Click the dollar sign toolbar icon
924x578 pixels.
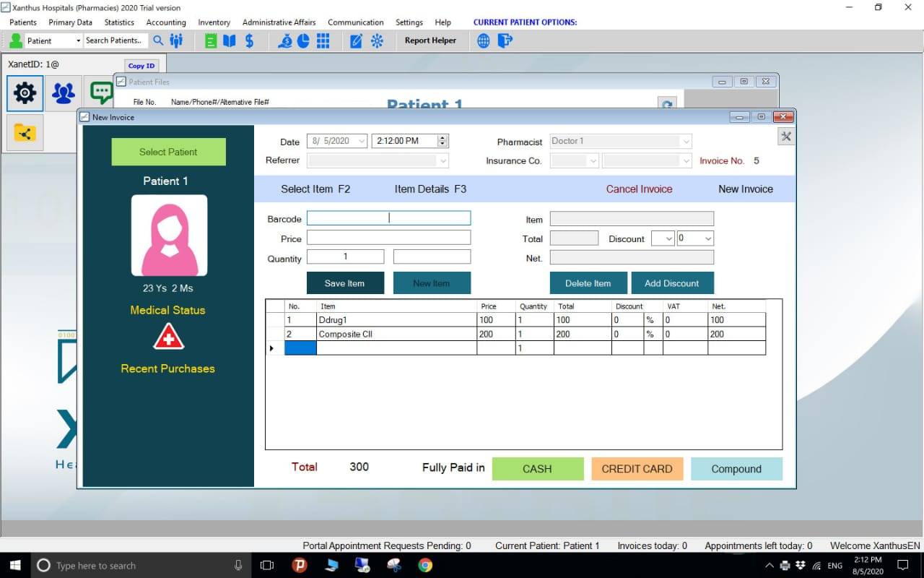pos(250,41)
